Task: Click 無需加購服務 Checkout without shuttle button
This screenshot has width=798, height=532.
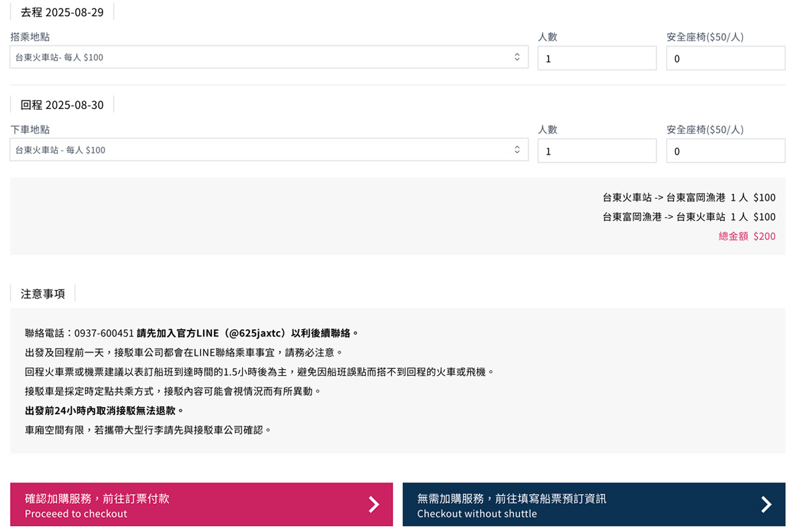Action: tap(594, 505)
